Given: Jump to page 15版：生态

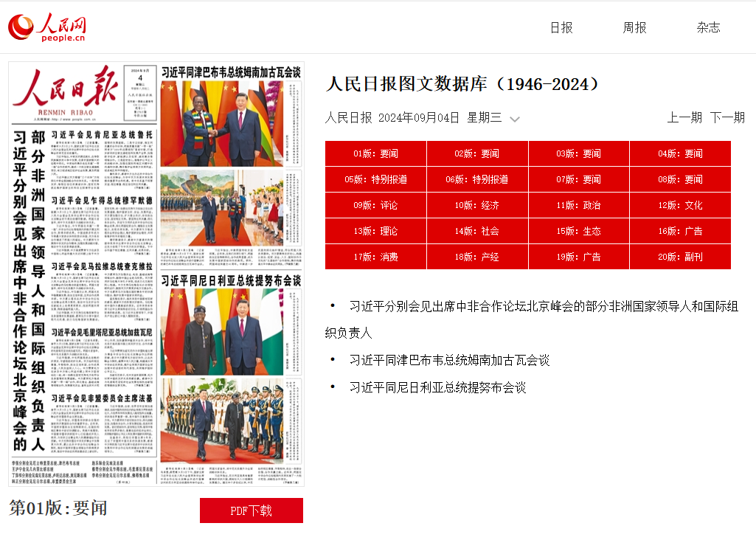Looking at the screenshot, I should [x=578, y=231].
